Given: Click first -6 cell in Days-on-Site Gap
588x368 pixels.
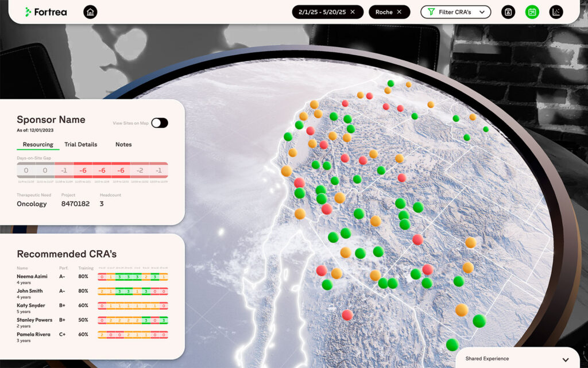Looking at the screenshot, I should point(83,171).
